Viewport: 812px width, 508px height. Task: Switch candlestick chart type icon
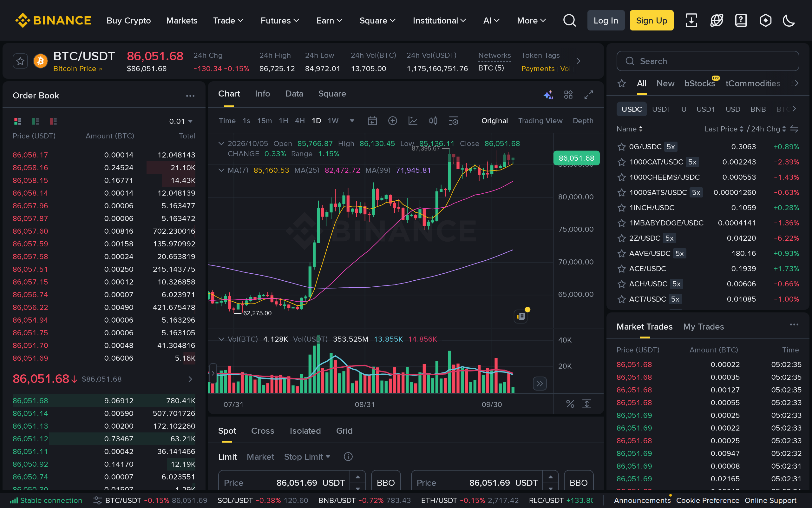[x=433, y=121]
